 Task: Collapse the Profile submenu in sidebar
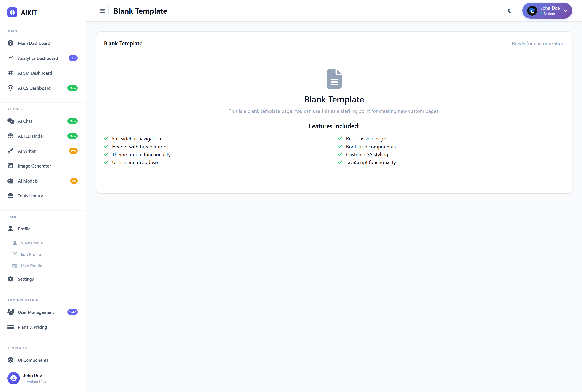[24, 229]
